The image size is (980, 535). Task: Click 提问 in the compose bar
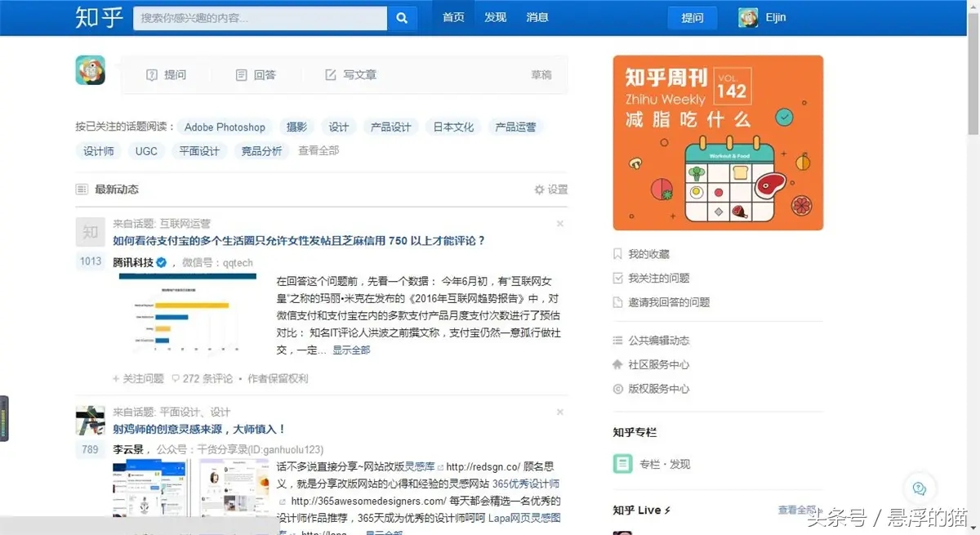point(167,75)
